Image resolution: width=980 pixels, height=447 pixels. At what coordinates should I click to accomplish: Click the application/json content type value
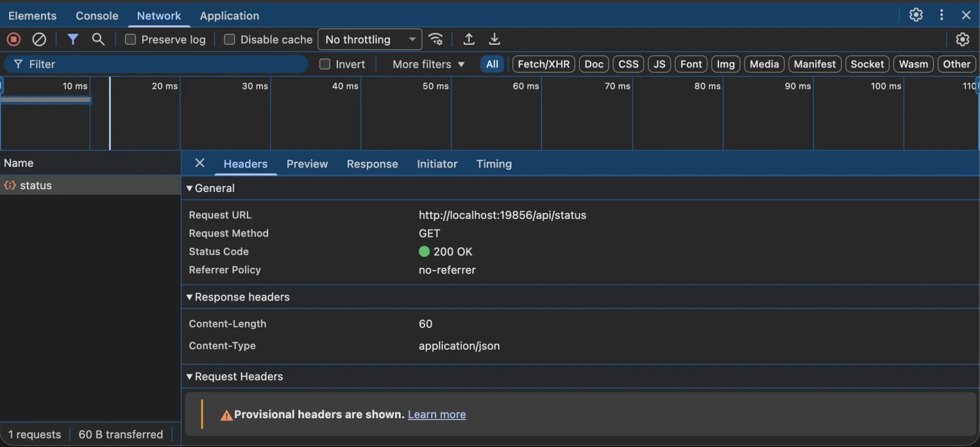coord(459,346)
